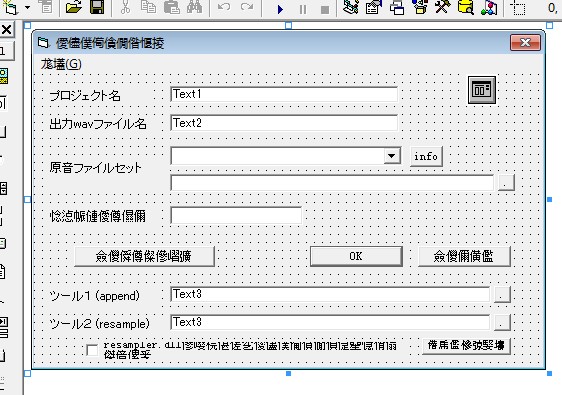Show the Project Explorer window icon
562x395 pixels.
pos(351,7)
